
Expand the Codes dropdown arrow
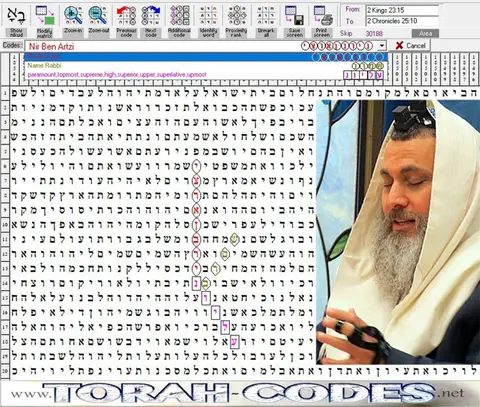pyautogui.click(x=382, y=46)
